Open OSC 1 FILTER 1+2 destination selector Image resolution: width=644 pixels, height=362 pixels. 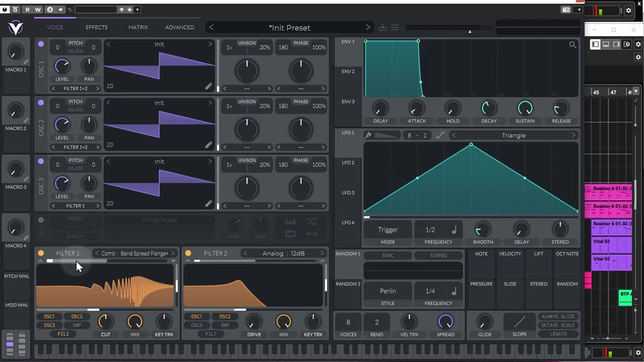(75, 88)
